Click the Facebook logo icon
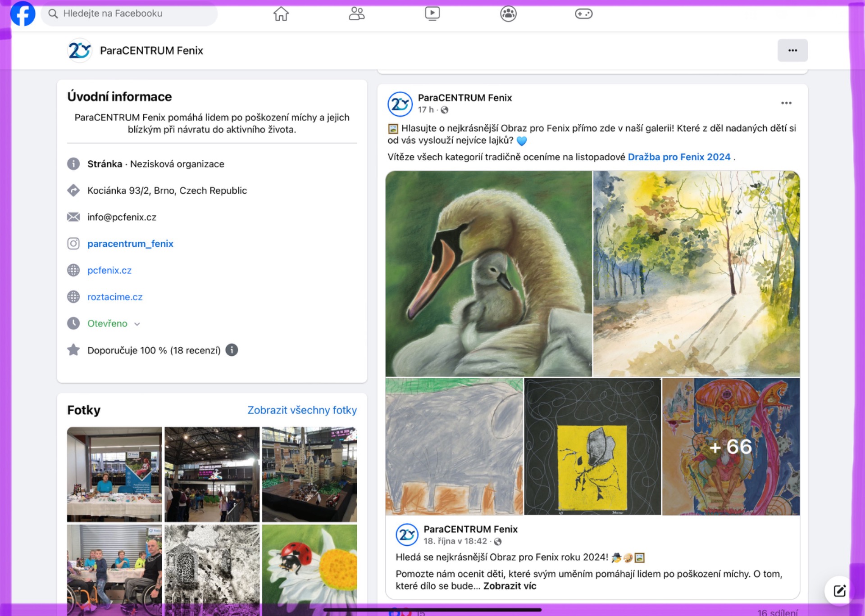The height and width of the screenshot is (616, 865). [23, 14]
